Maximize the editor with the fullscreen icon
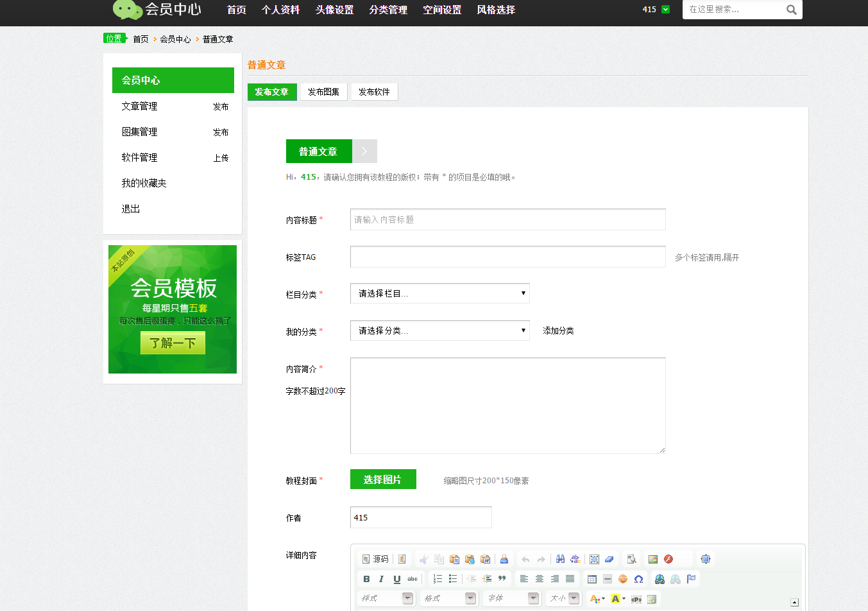The image size is (868, 611). (706, 559)
